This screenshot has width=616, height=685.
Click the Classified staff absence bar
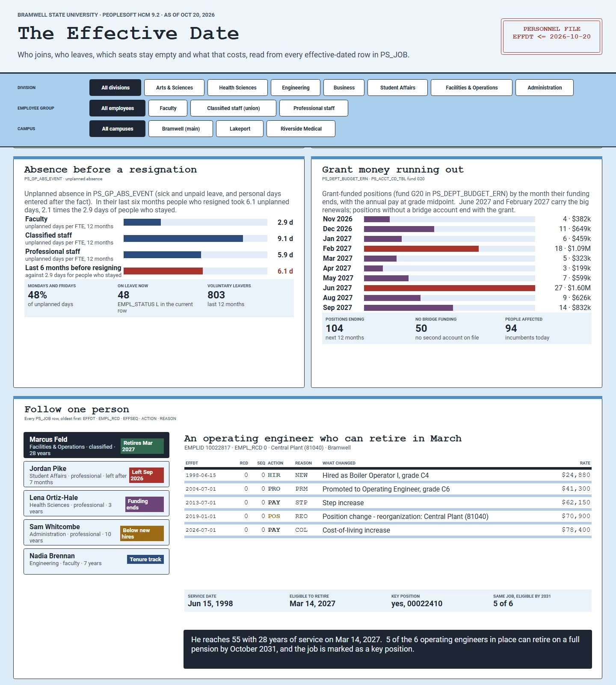pos(183,238)
